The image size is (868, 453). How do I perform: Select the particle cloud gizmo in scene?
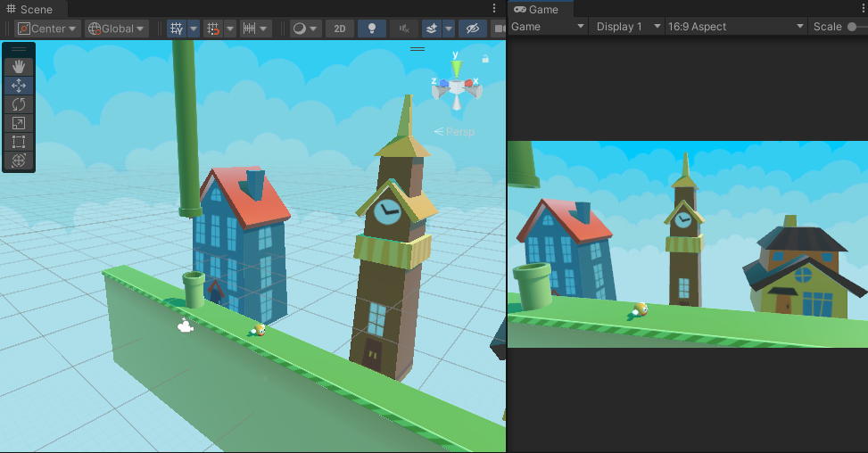coord(186,326)
